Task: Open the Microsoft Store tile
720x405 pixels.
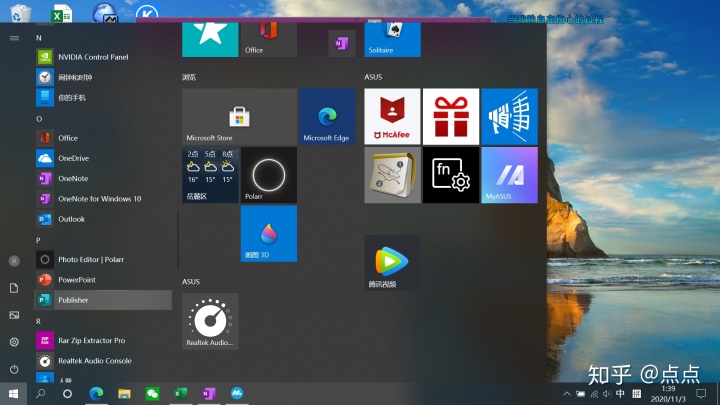Action: point(239,117)
